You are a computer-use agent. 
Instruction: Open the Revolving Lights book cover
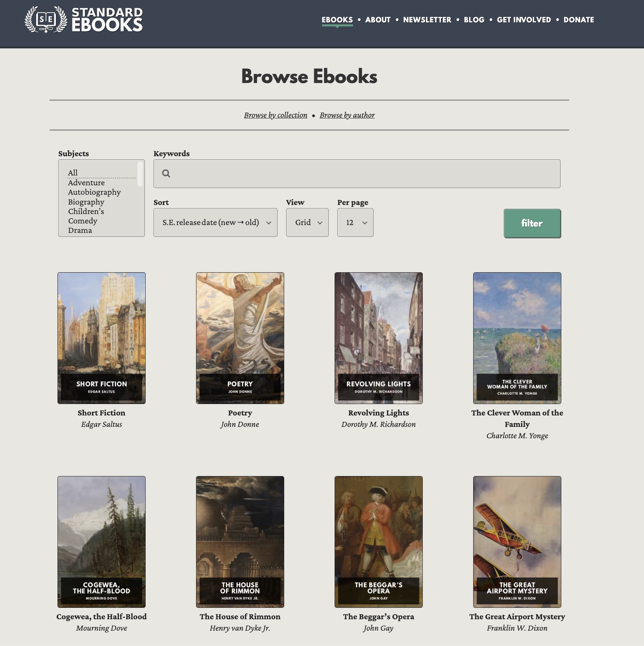(379, 338)
